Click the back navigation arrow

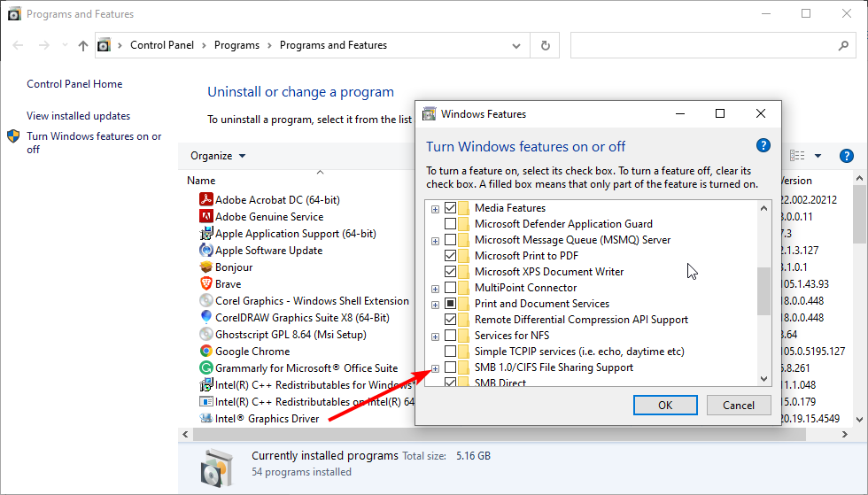coord(18,45)
